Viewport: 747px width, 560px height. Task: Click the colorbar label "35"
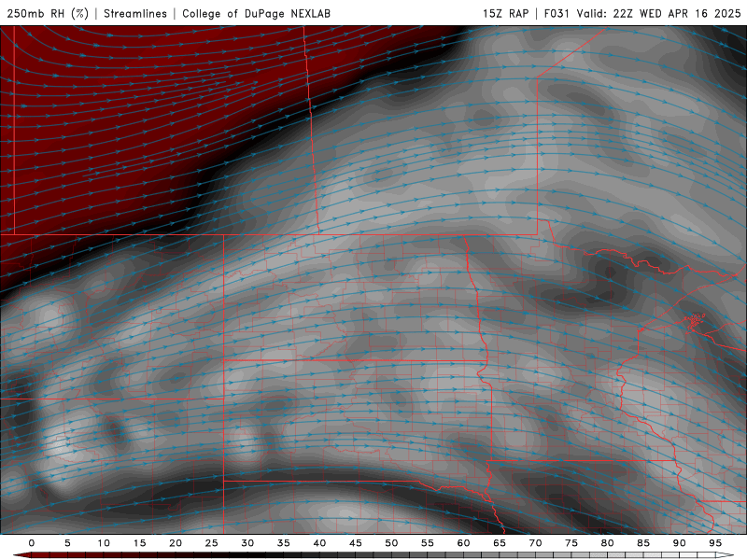[284, 543]
